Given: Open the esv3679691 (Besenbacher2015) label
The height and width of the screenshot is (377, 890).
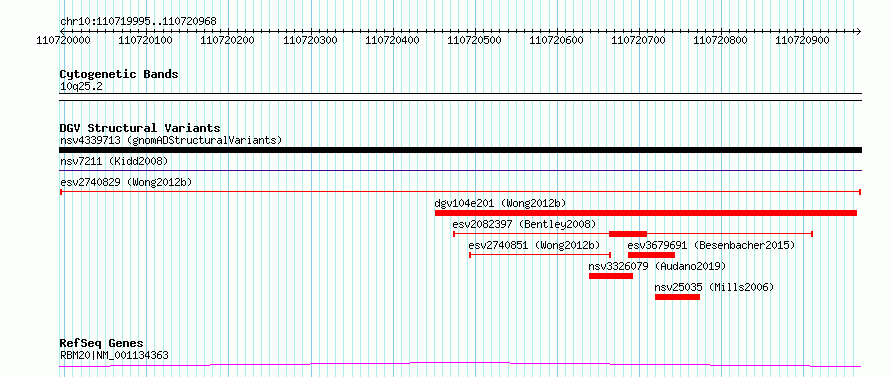Looking at the screenshot, I should 711,245.
